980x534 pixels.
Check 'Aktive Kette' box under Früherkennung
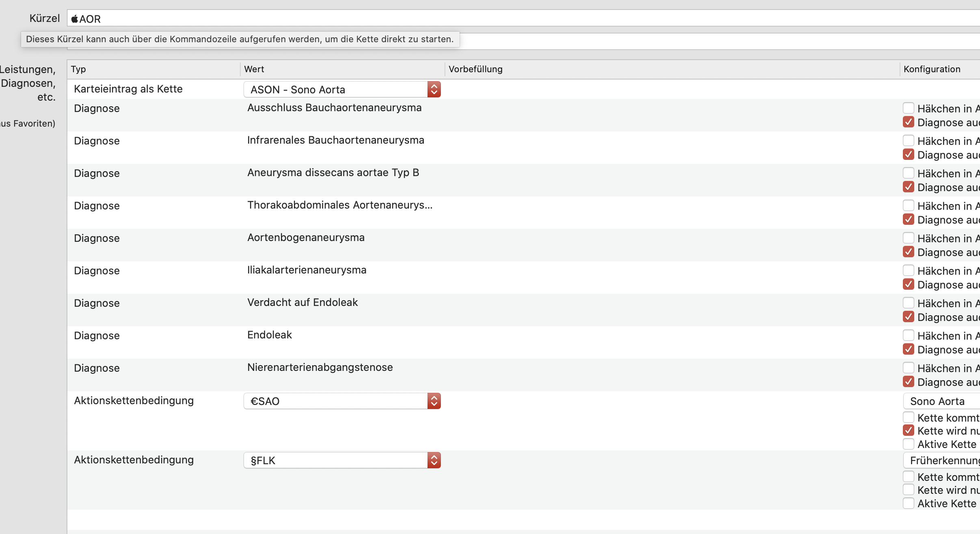(909, 503)
